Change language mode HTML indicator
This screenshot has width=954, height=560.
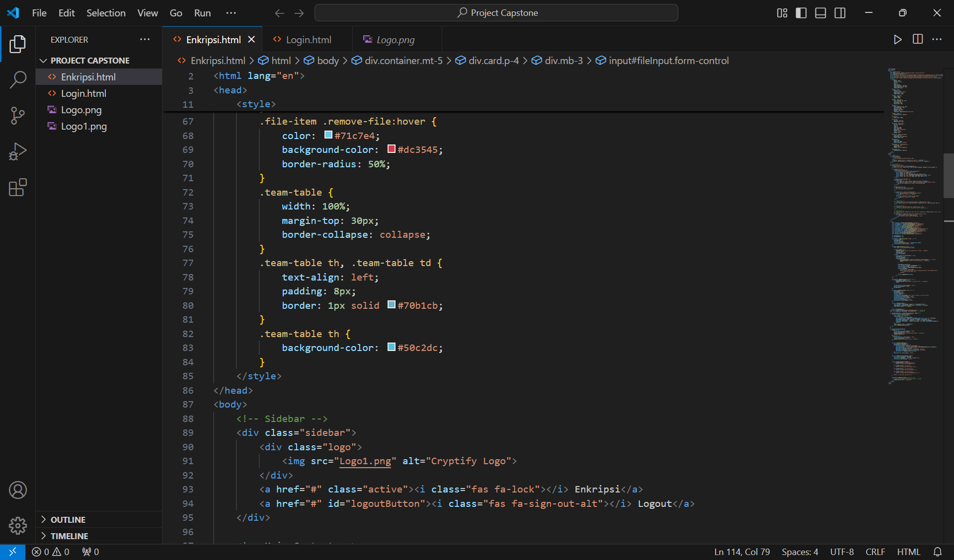tap(908, 552)
